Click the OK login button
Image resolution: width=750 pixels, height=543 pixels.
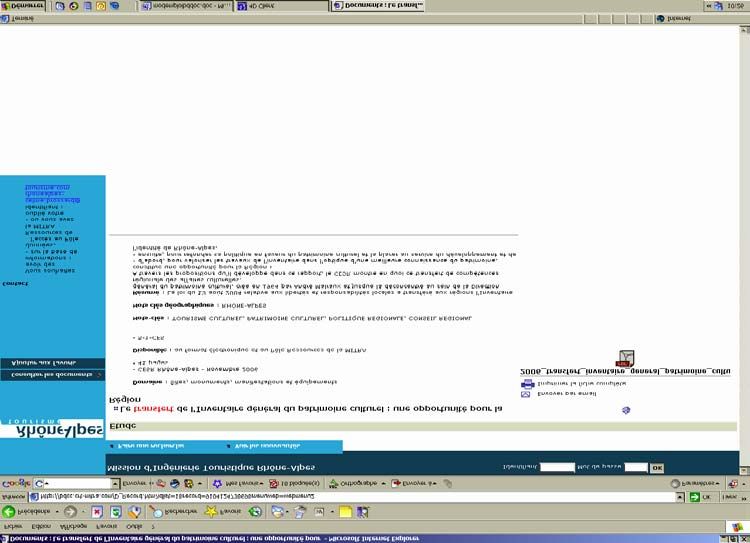(657, 467)
